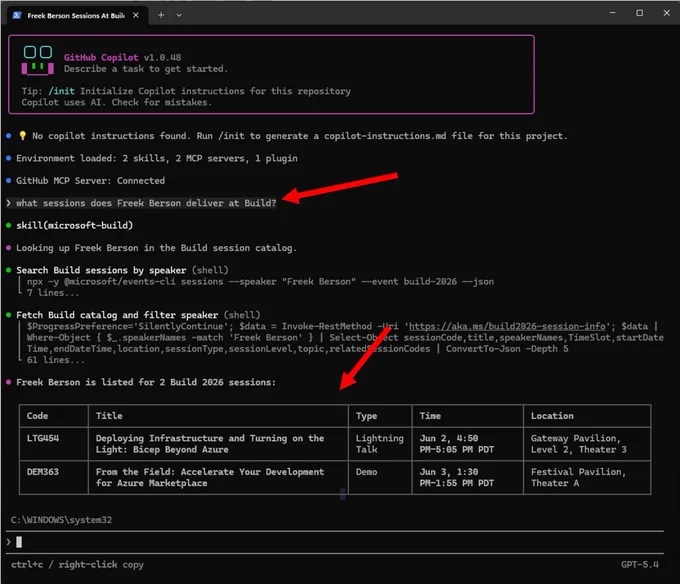Screen dimensions: 680x584
Task: Click 'Copilot uses AI. Check for mistakes.'
Action: [x=117, y=102]
